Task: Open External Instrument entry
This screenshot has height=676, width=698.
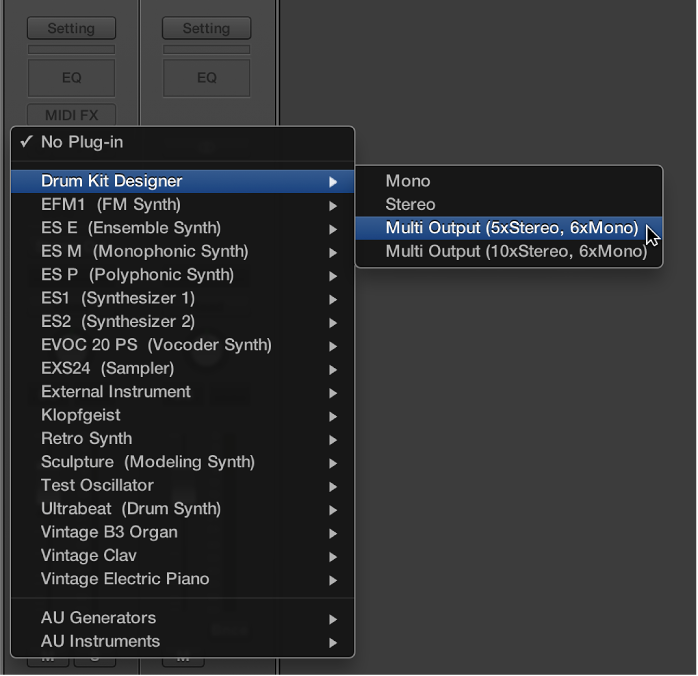Action: coord(183,392)
